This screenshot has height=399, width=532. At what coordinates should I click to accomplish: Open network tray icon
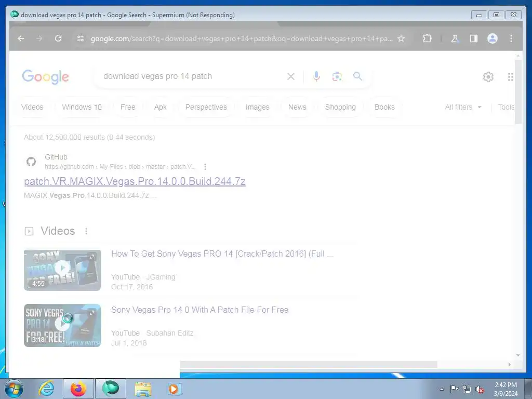[467, 389]
